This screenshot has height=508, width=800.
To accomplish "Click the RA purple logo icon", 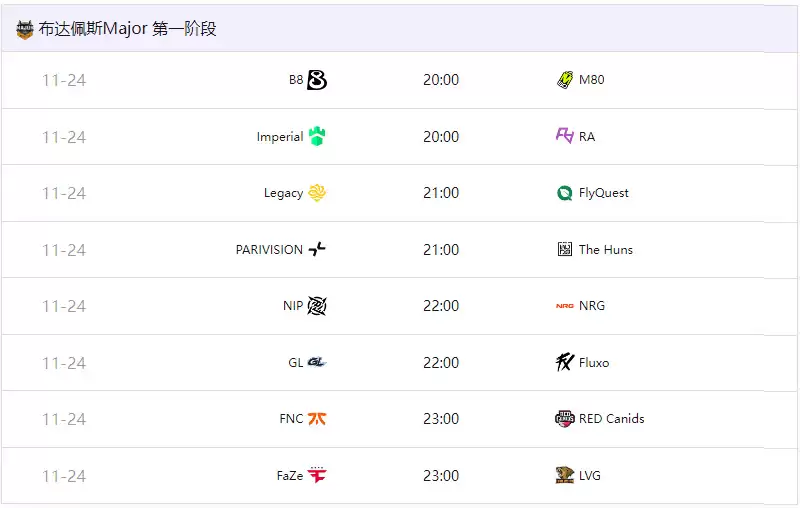I will coord(565,136).
